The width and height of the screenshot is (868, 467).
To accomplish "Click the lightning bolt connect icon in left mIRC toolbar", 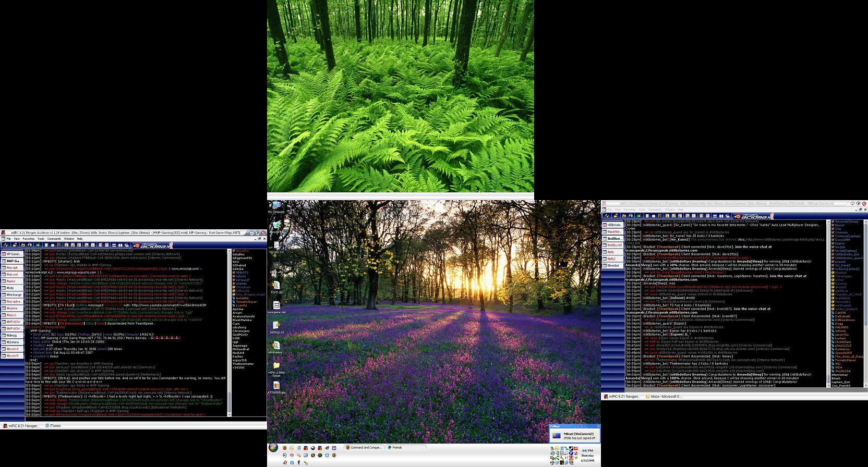I will [x=5, y=245].
